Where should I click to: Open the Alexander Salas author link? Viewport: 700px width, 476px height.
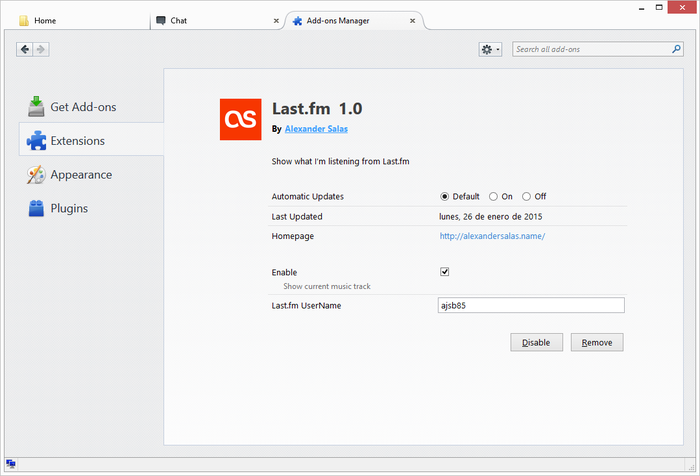316,129
